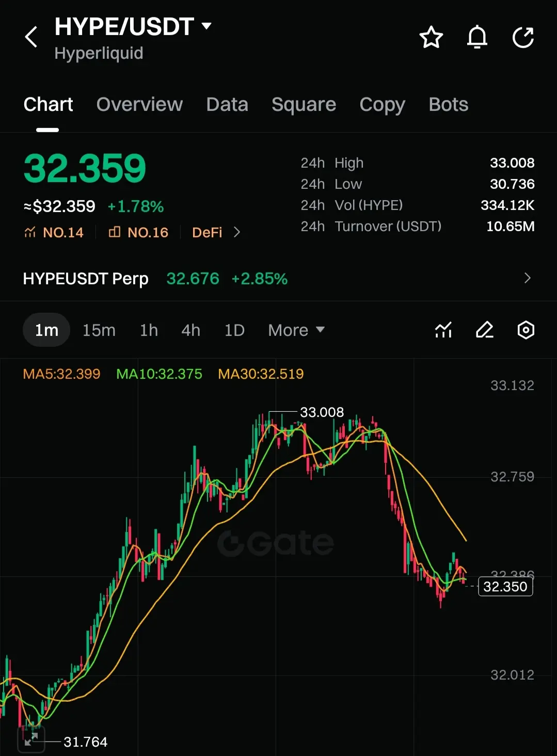Tap the 33.008 high marker on chart
This screenshot has height=756, width=557.
tap(322, 412)
